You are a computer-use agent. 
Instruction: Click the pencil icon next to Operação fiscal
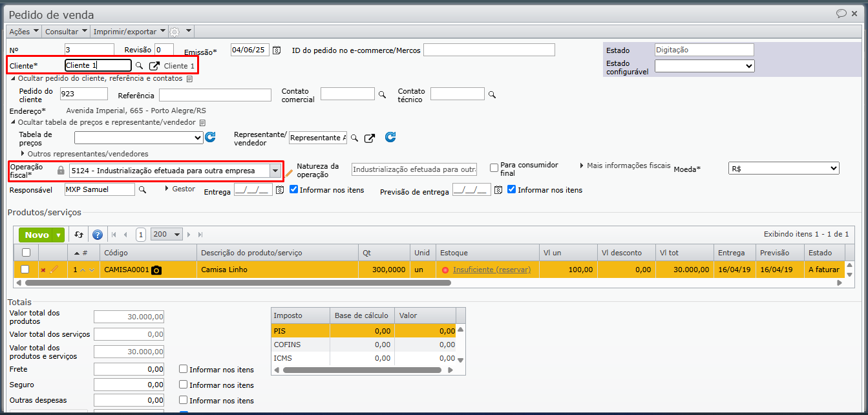pos(289,173)
